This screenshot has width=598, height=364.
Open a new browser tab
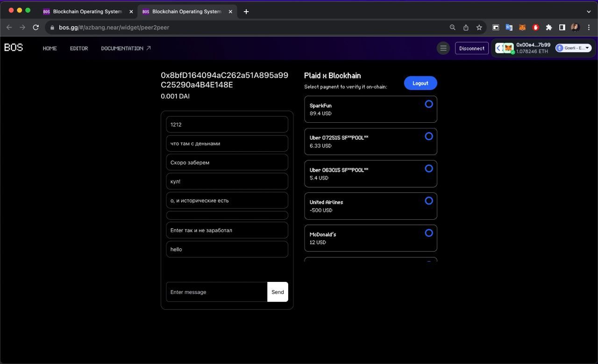(246, 11)
